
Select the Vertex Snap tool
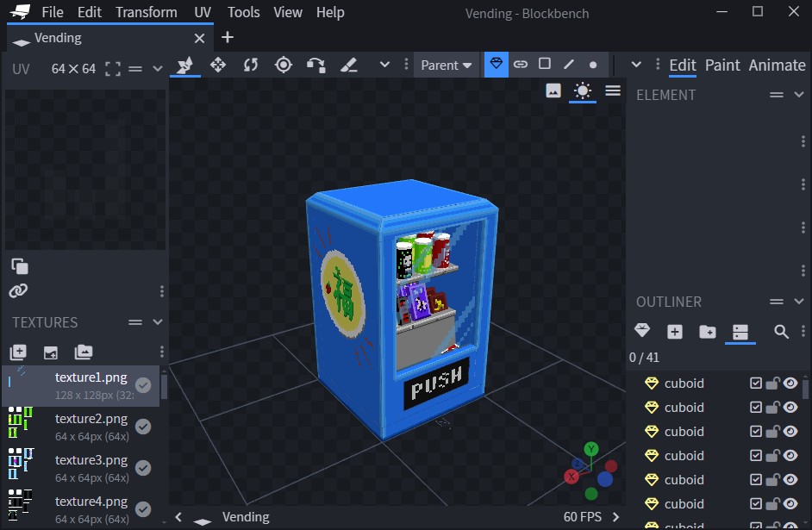point(315,65)
